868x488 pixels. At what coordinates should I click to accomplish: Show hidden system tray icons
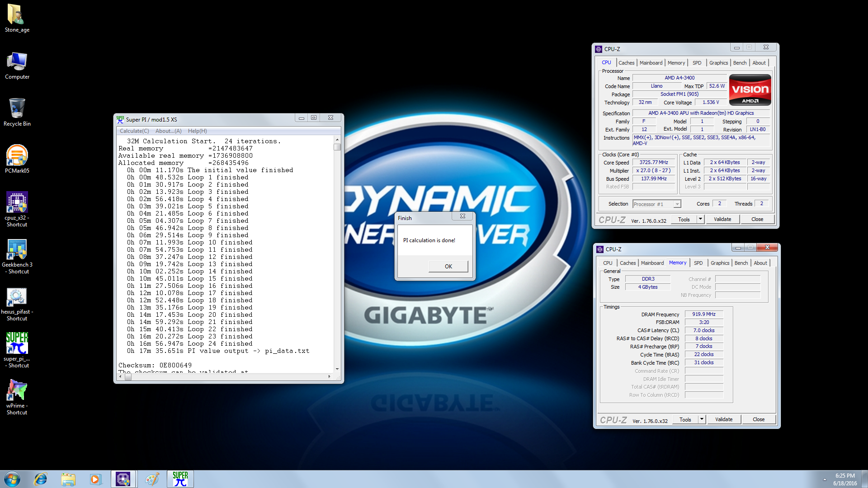coord(825,479)
